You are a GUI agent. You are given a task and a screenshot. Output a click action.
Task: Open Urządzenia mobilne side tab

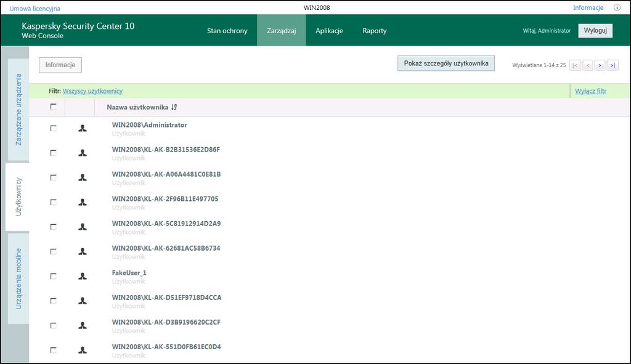tap(18, 278)
